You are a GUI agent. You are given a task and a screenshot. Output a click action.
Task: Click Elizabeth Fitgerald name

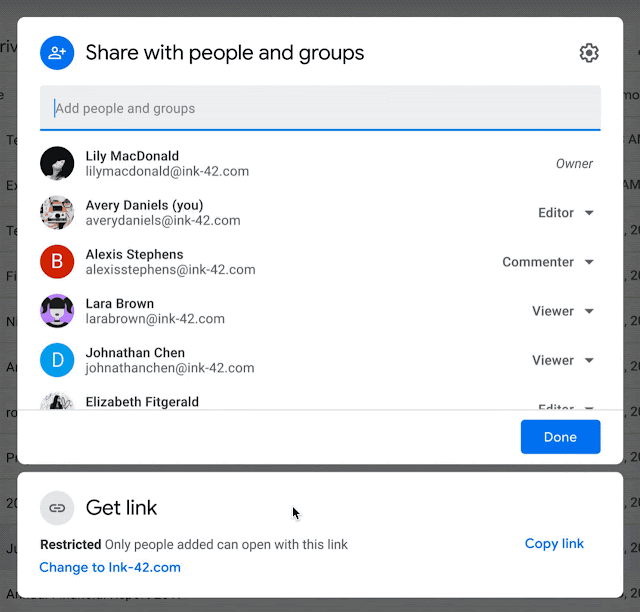tap(142, 402)
